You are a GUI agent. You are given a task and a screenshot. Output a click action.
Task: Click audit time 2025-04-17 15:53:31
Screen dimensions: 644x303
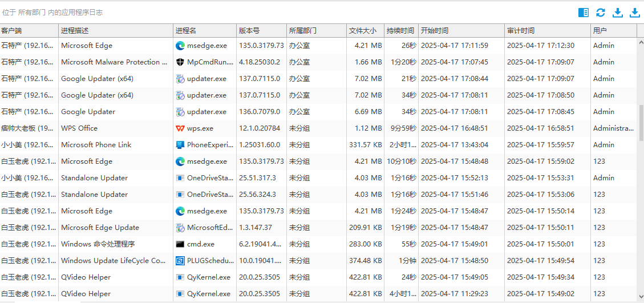pyautogui.click(x=541, y=178)
